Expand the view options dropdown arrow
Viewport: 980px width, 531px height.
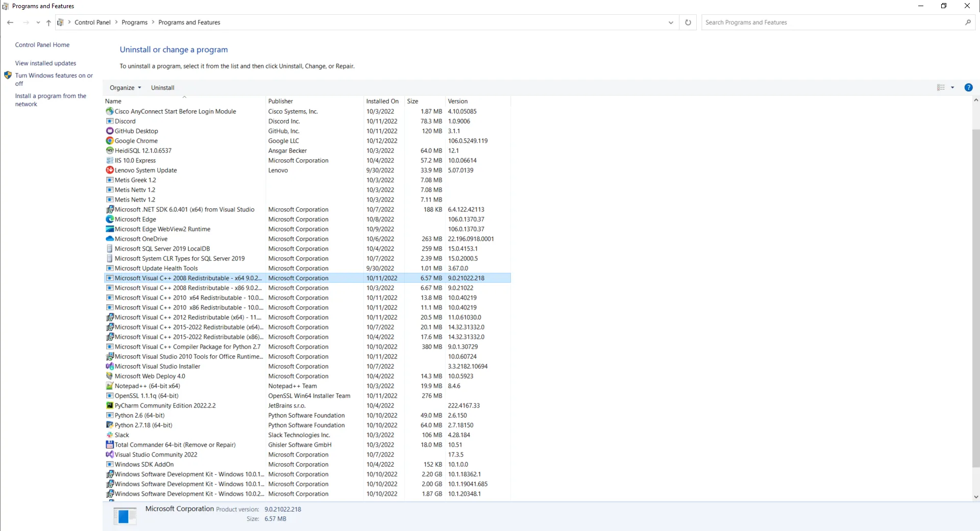tap(952, 88)
